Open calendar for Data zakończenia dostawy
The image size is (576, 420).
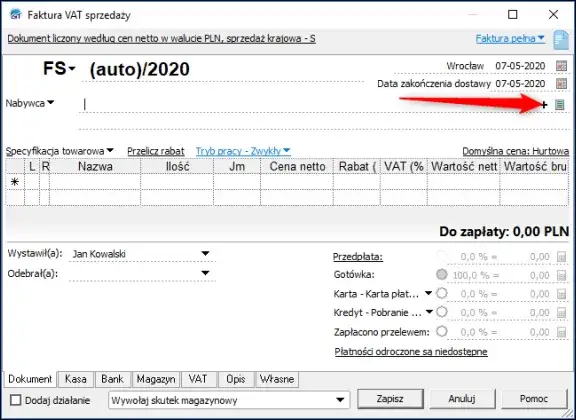click(x=561, y=84)
